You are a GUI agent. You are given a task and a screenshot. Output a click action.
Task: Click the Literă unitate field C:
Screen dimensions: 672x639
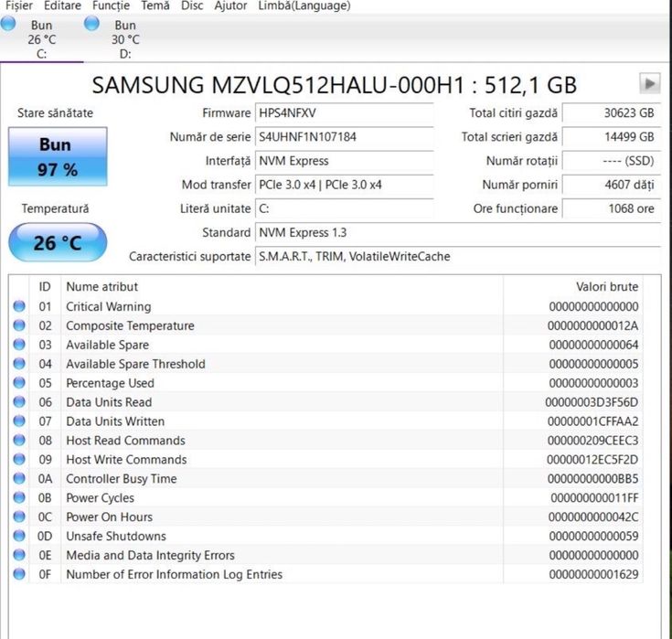[x=344, y=208]
